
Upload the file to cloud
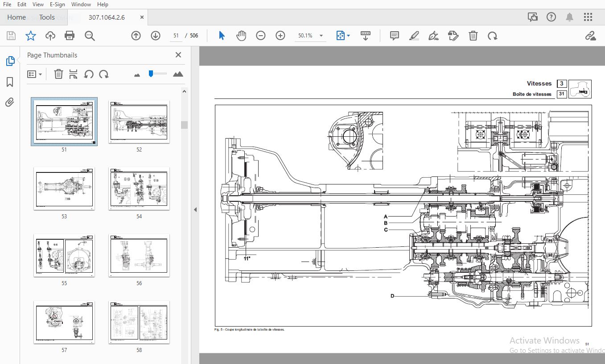50,36
